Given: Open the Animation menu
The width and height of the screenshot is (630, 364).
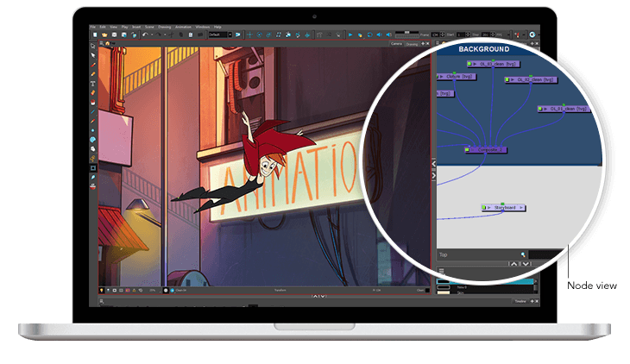Looking at the screenshot, I should pyautogui.click(x=183, y=27).
